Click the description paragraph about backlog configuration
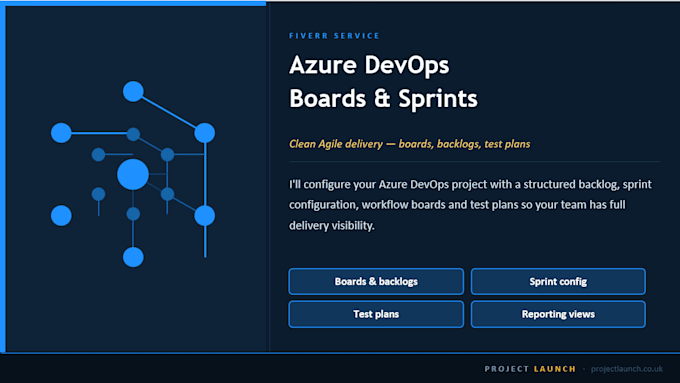 pyautogui.click(x=471, y=205)
